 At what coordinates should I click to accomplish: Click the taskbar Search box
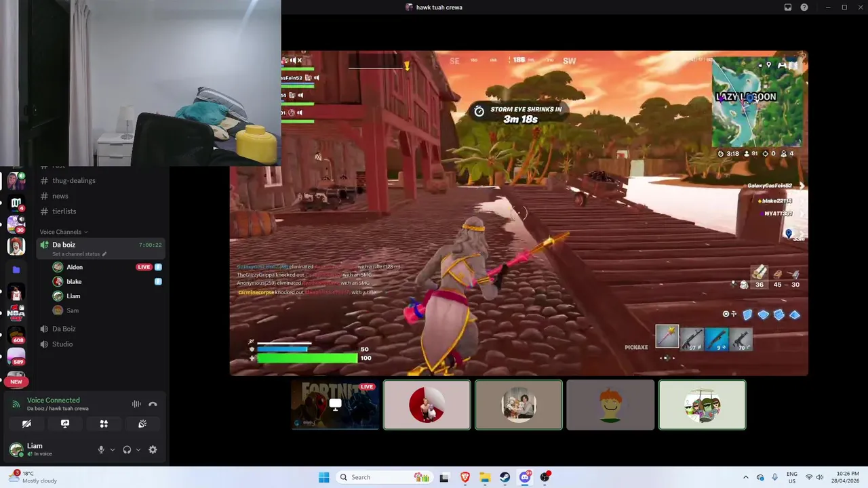(x=384, y=477)
